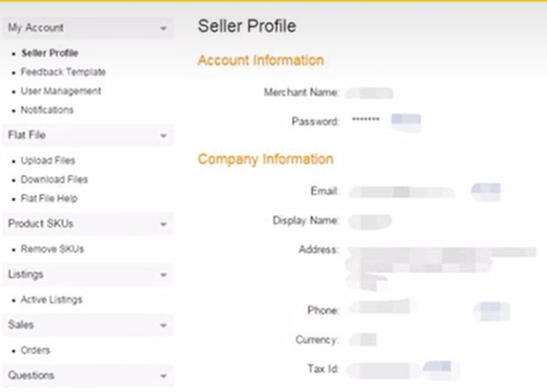This screenshot has height=392, width=547.
Task: Toggle the Sales section arrow
Action: pyautogui.click(x=164, y=326)
